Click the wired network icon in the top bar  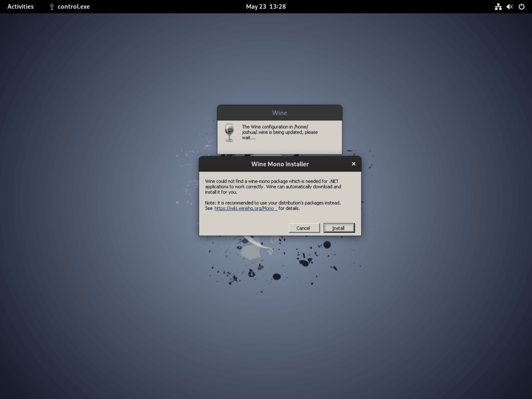click(x=498, y=6)
